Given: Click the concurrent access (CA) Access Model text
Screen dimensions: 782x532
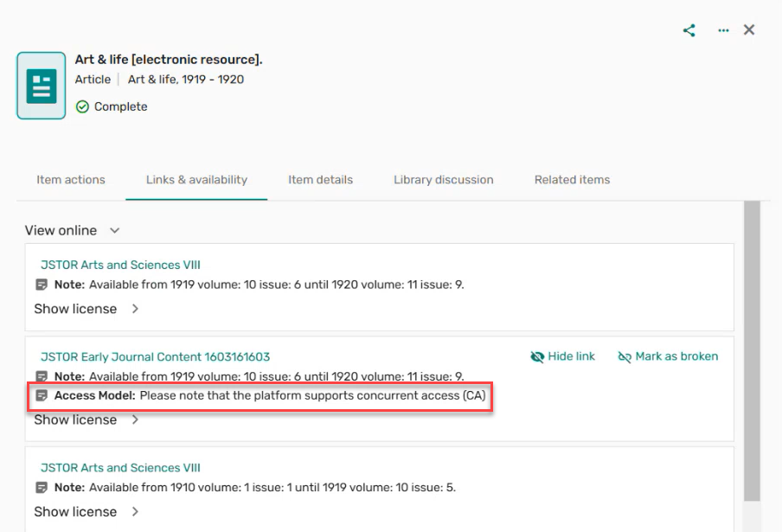Looking at the screenshot, I should pos(312,396).
